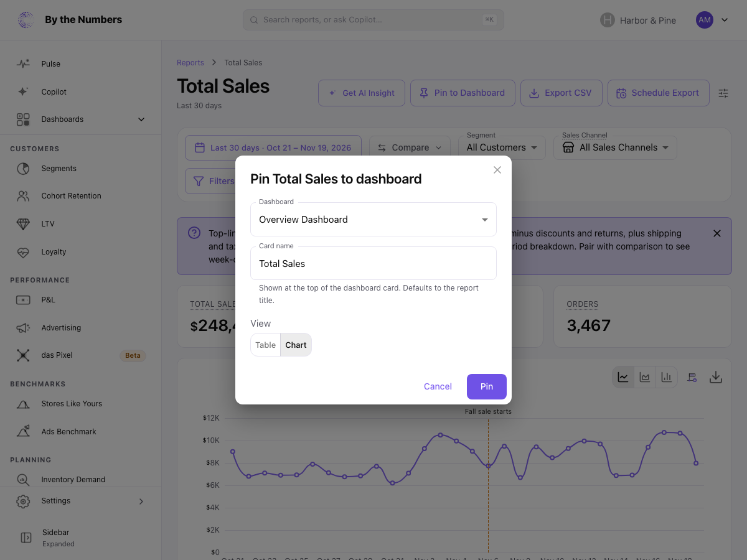This screenshot has height=560, width=747.
Task: Close the Pin to dashboard dialog
Action: tap(497, 170)
